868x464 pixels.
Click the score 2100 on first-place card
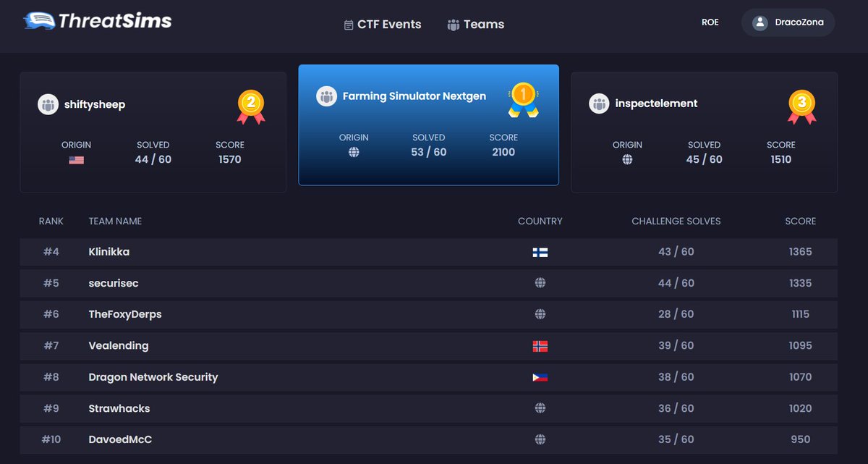click(x=503, y=152)
